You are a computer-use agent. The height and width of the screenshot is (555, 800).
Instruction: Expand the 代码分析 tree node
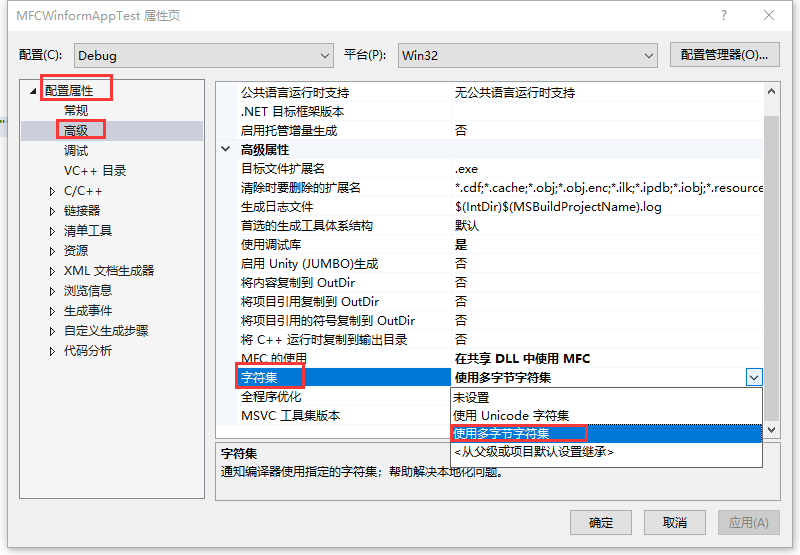click(52, 351)
